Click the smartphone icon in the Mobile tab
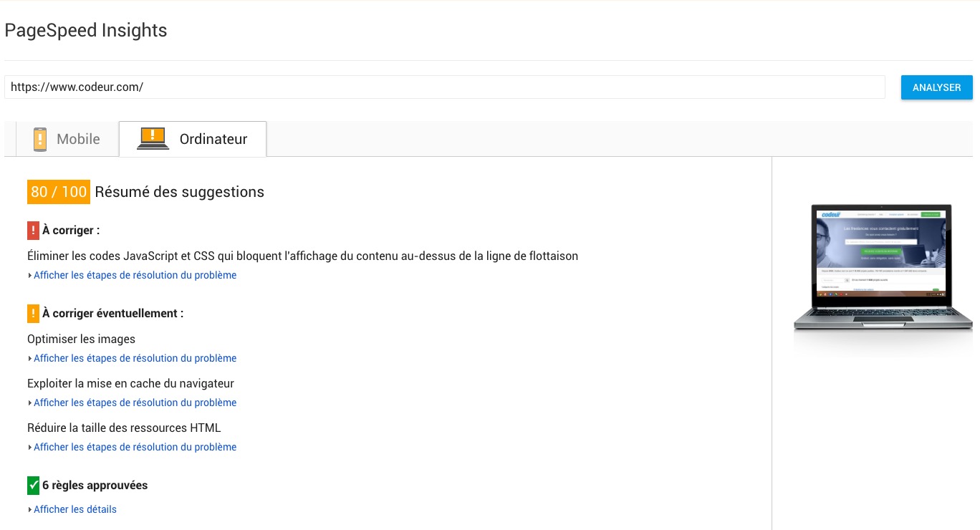Screen dimensions: 980x530 (x=40, y=139)
